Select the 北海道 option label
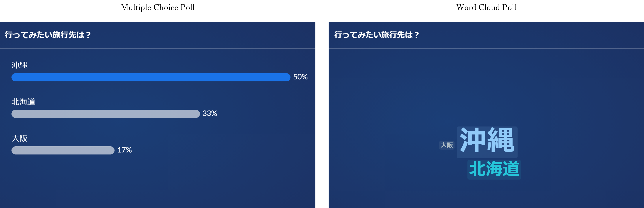Viewport: 644px width, 208px height. (23, 102)
